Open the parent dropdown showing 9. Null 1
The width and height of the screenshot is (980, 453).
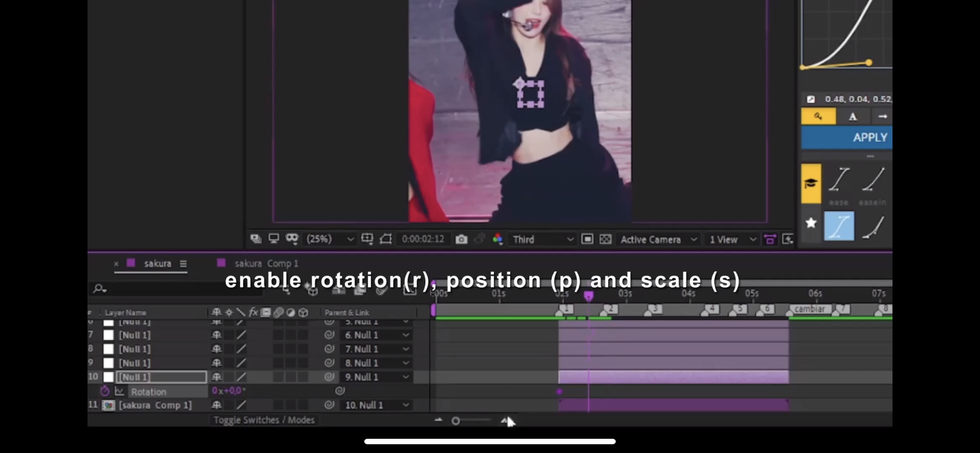coord(376,377)
